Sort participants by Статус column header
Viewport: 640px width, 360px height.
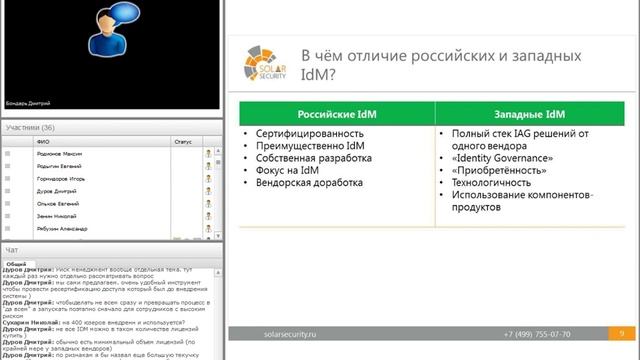pos(187,142)
